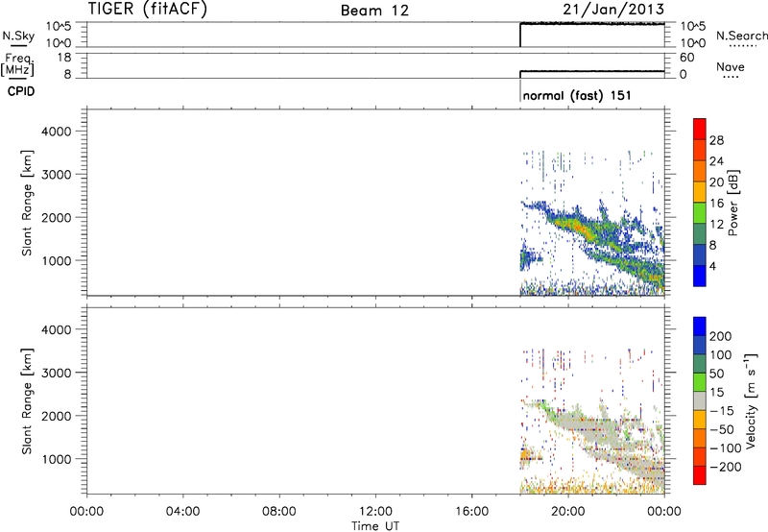
Task: Select the "Freq. [MHz]" axis label
Action: (17, 64)
